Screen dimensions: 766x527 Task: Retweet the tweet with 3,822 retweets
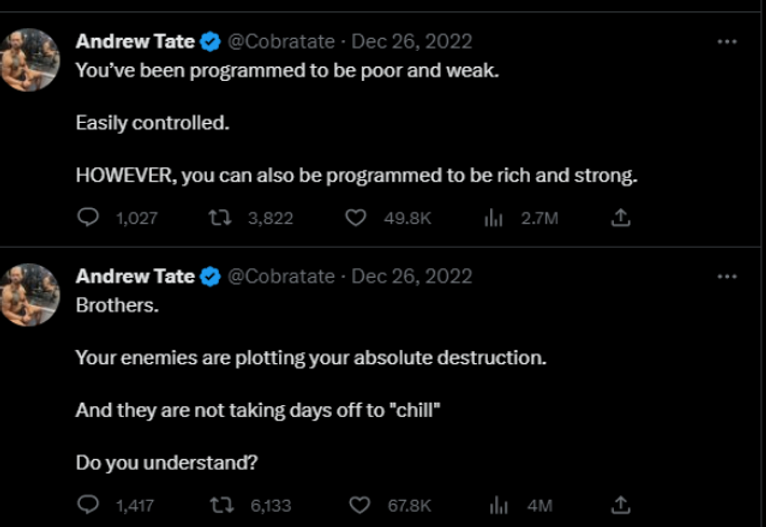pyautogui.click(x=220, y=217)
